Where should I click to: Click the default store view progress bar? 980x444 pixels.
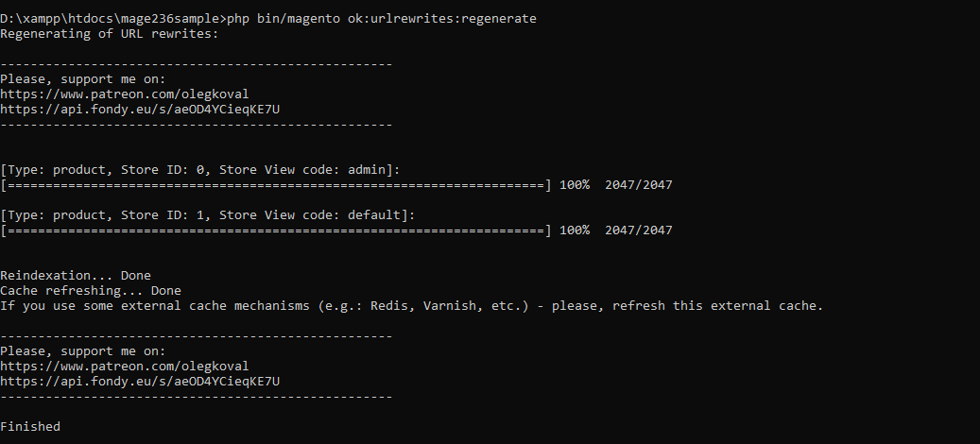pos(276,231)
